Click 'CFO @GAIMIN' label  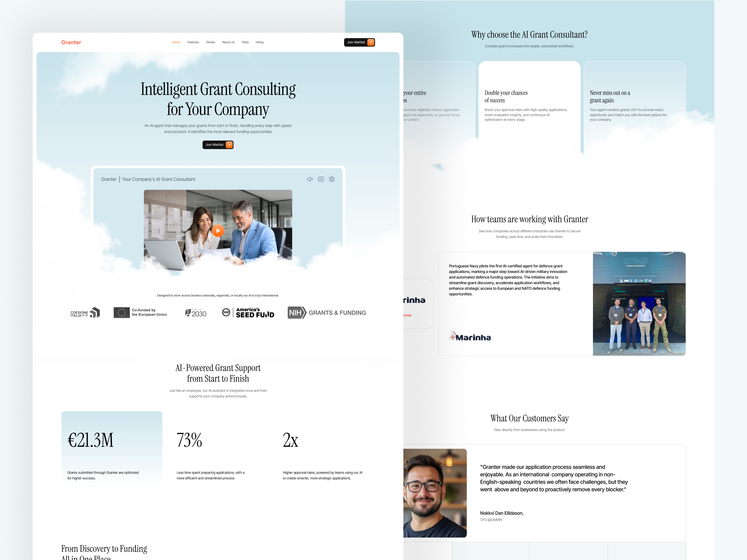click(491, 520)
